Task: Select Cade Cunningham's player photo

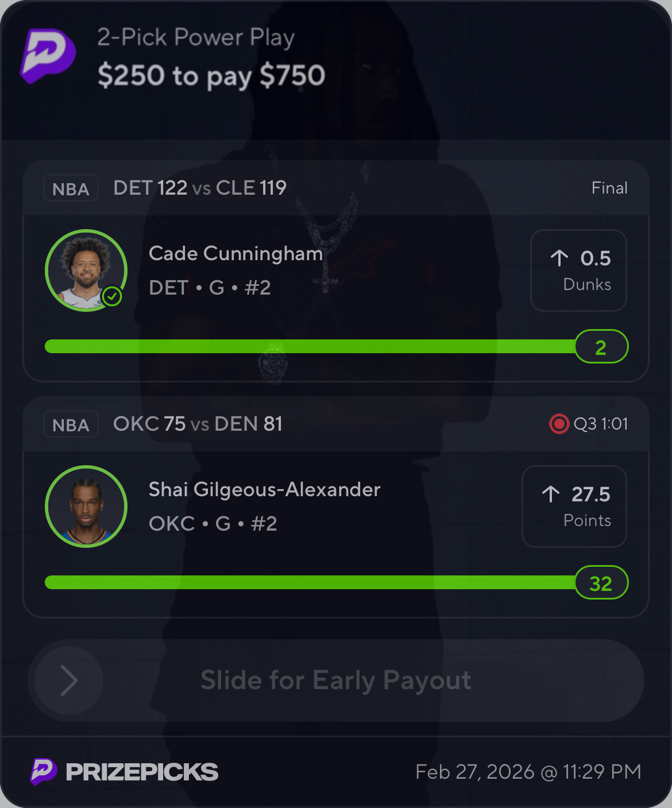Action: coord(86,270)
